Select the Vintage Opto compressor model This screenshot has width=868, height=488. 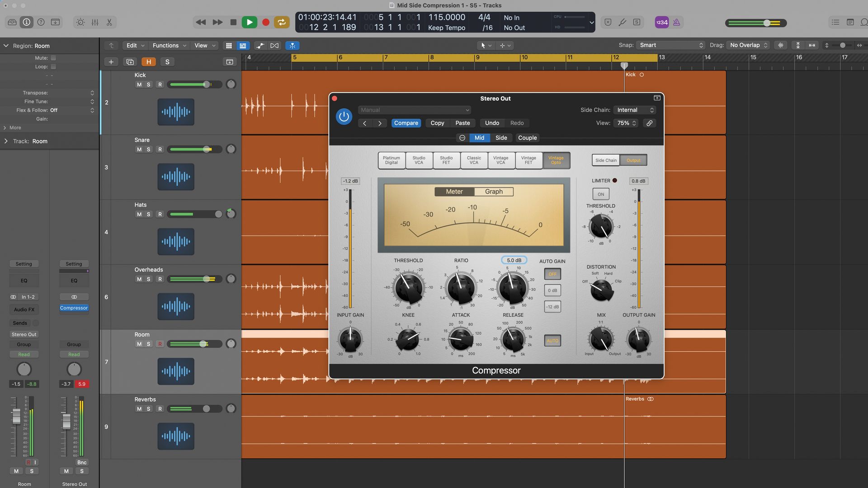pos(556,160)
